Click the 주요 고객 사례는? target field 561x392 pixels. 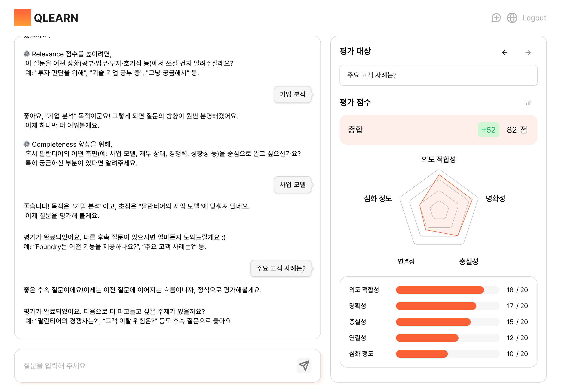coord(438,75)
